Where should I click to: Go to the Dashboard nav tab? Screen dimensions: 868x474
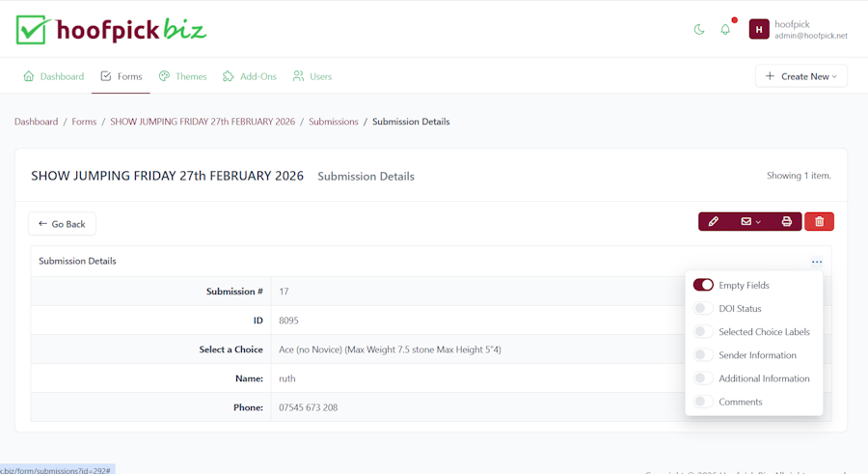(x=54, y=76)
